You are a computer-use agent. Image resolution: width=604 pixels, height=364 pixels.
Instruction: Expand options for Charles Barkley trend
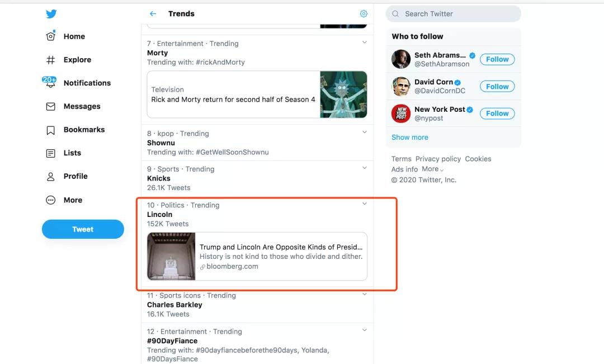point(365,294)
